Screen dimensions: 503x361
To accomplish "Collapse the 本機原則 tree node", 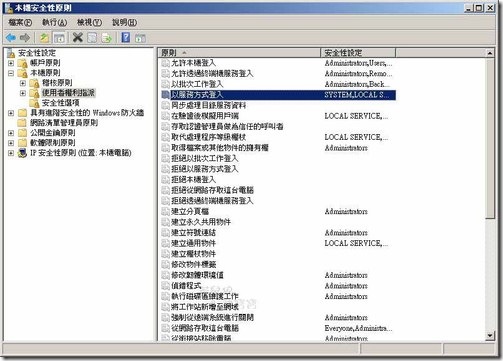I will [x=11, y=73].
